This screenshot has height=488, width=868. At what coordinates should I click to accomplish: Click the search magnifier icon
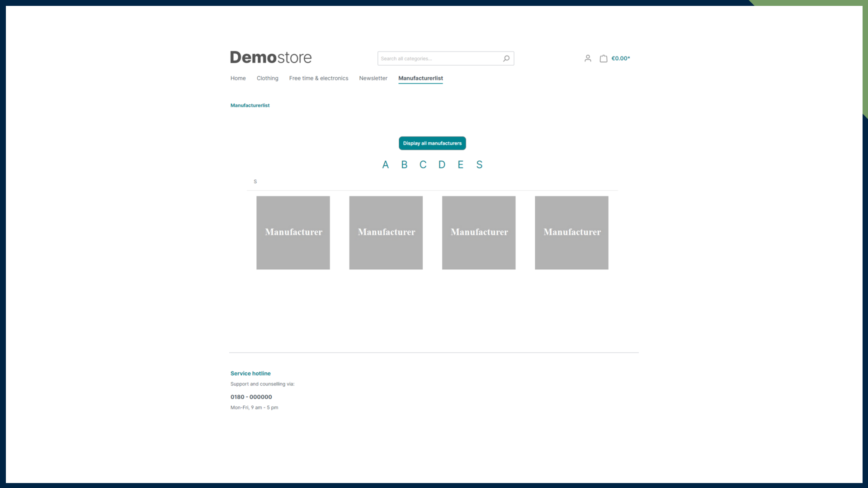point(506,58)
